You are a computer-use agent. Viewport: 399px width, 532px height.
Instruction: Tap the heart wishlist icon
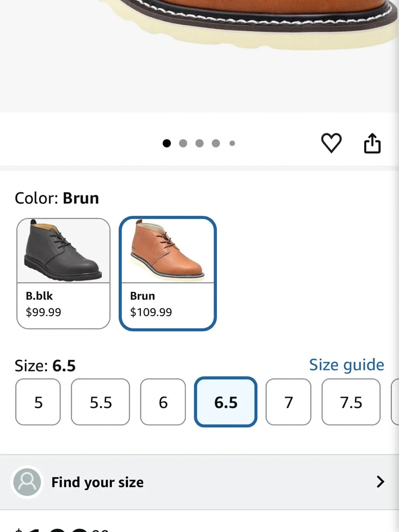(331, 143)
